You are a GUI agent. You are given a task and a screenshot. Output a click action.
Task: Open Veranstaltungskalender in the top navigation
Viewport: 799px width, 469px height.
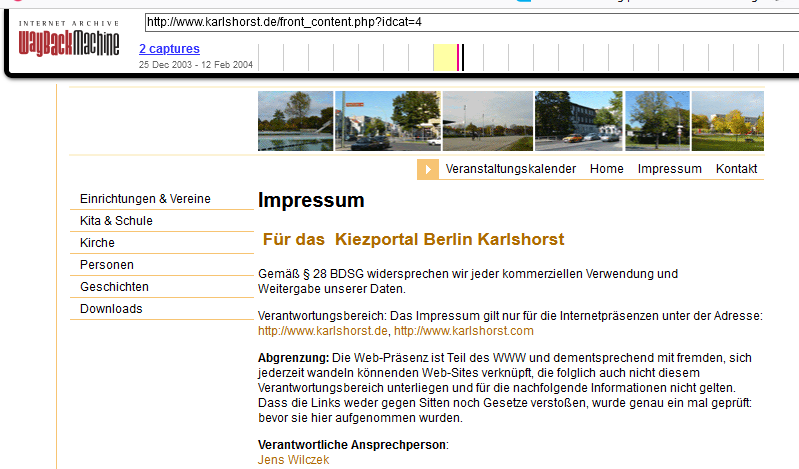511,169
